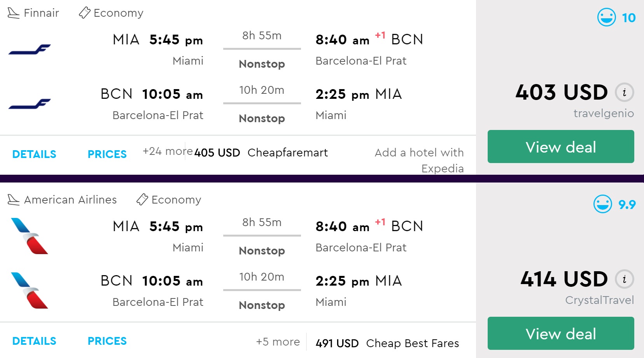Click the smiley rating icon scored 10
Screen dimensions: 644x358
(x=606, y=18)
